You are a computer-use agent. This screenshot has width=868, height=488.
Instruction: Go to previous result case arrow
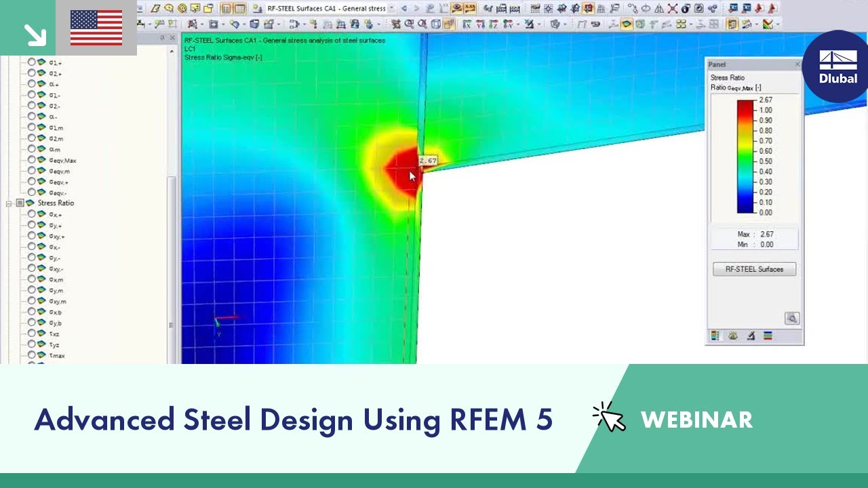pyautogui.click(x=404, y=9)
